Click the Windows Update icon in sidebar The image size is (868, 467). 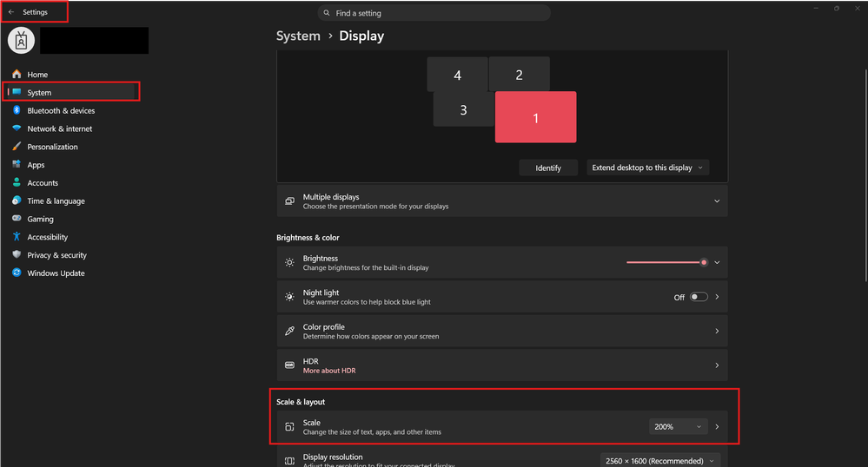click(x=17, y=273)
